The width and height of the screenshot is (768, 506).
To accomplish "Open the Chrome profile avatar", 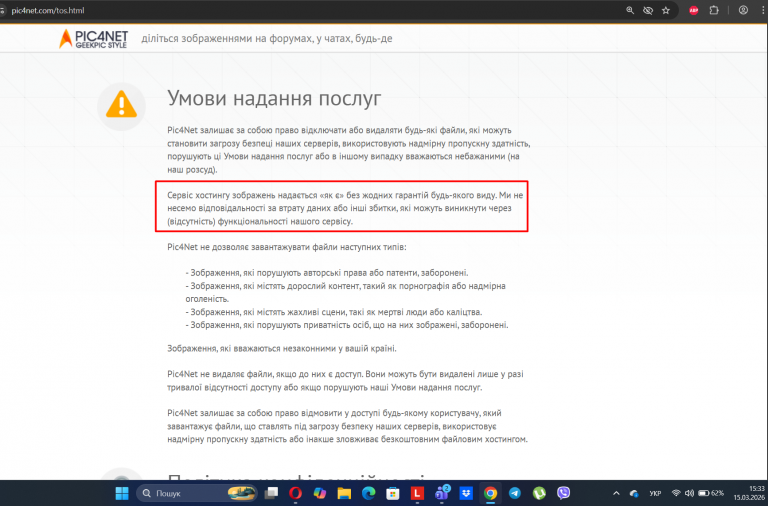I will tap(743, 10).
